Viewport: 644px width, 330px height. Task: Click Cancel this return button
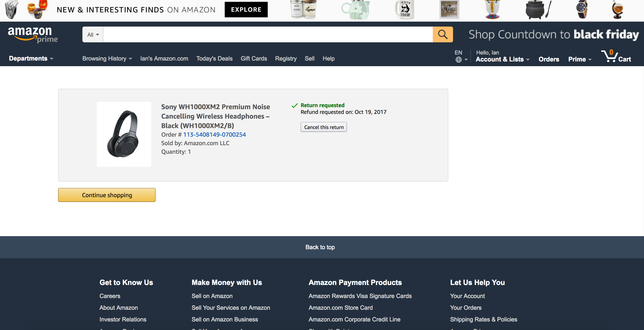click(x=324, y=127)
